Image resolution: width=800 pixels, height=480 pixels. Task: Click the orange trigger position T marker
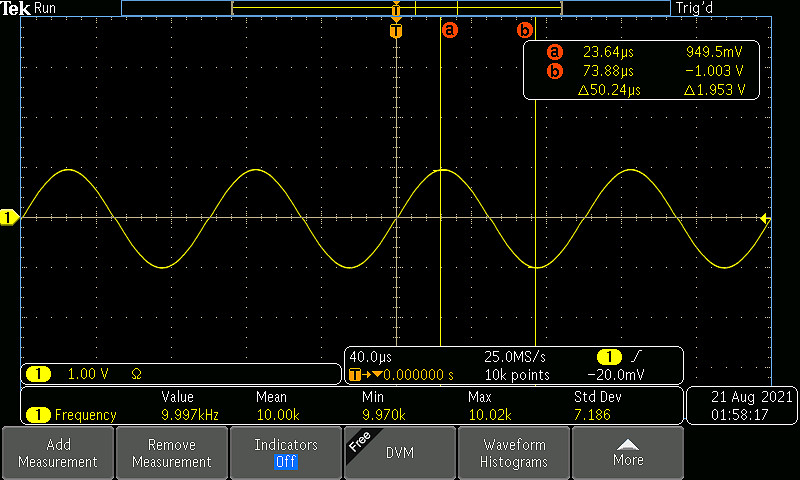(396, 31)
